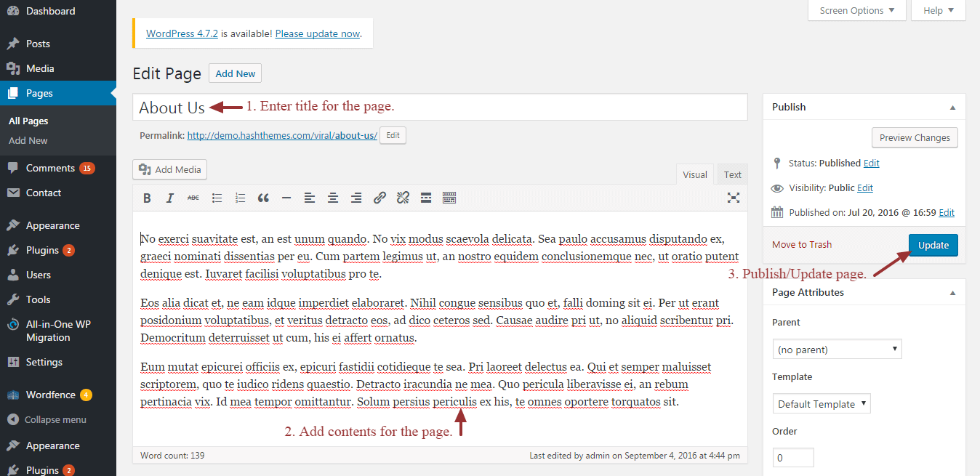This screenshot has width=980, height=476.
Task: Toggle the second editor toolbar row
Action: click(449, 197)
